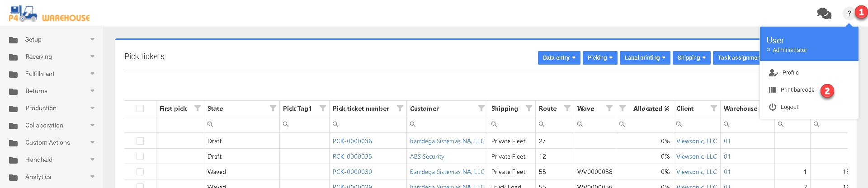The height and width of the screenshot is (188, 868).
Task: Select Print barcode from user menu
Action: coord(797,90)
